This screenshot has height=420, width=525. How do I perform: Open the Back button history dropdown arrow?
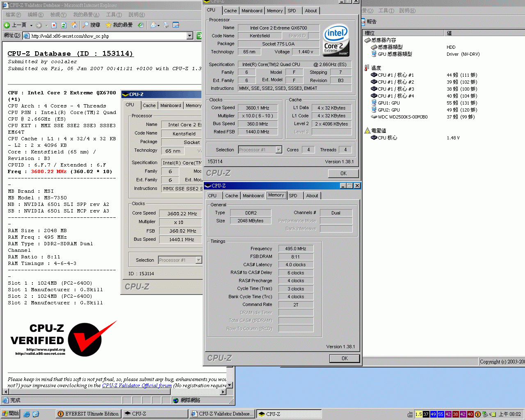tap(31, 25)
